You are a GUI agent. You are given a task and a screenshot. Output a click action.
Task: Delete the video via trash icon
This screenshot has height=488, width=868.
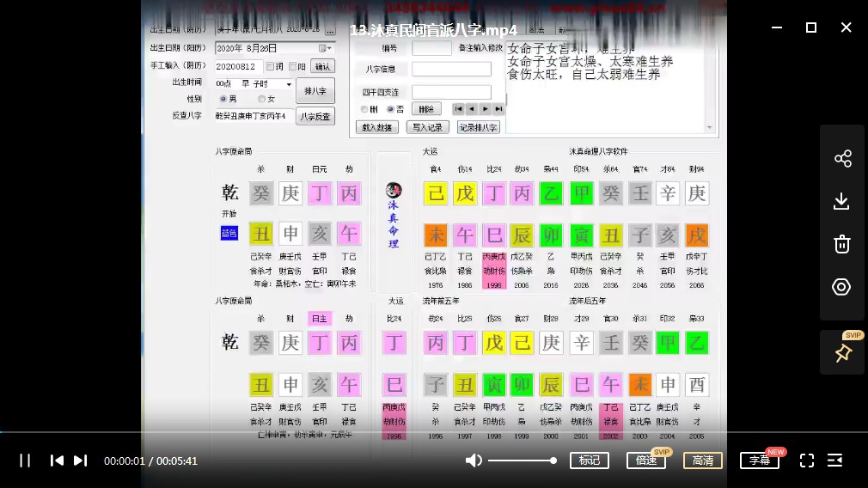842,244
